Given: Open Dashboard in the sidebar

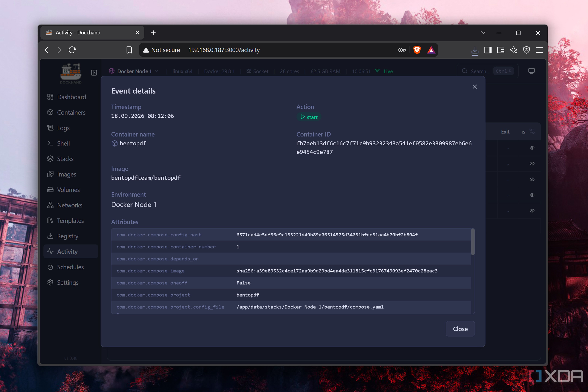Looking at the screenshot, I should pos(71,97).
